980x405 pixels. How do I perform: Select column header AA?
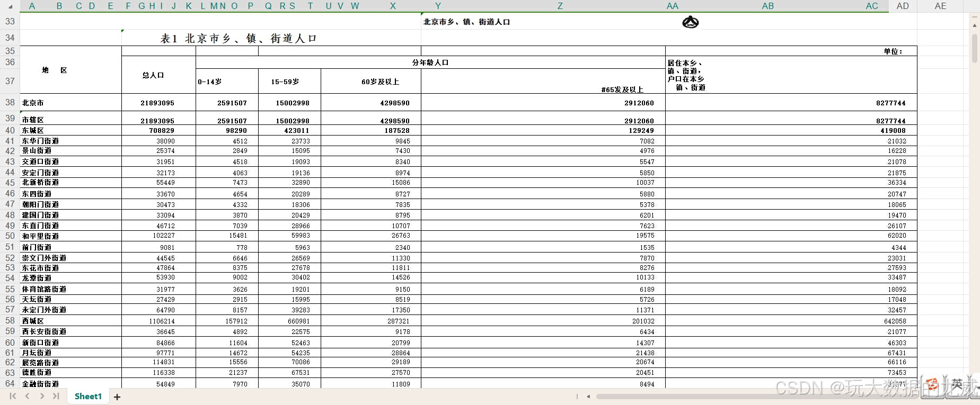672,6
